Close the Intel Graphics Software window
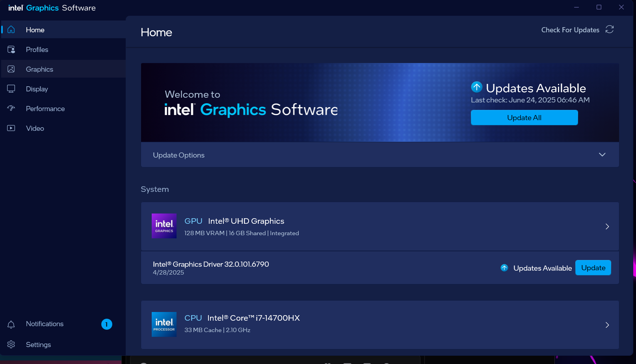This screenshot has width=636, height=364. click(621, 7)
